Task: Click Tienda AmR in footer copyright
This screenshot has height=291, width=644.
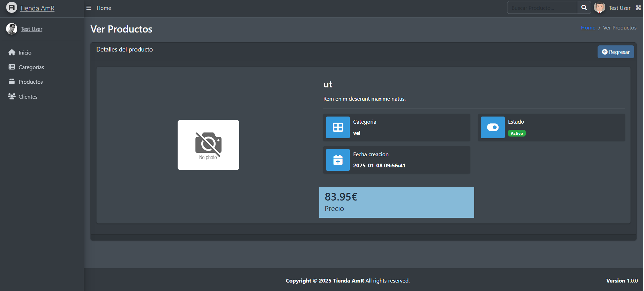Action: [348, 281]
